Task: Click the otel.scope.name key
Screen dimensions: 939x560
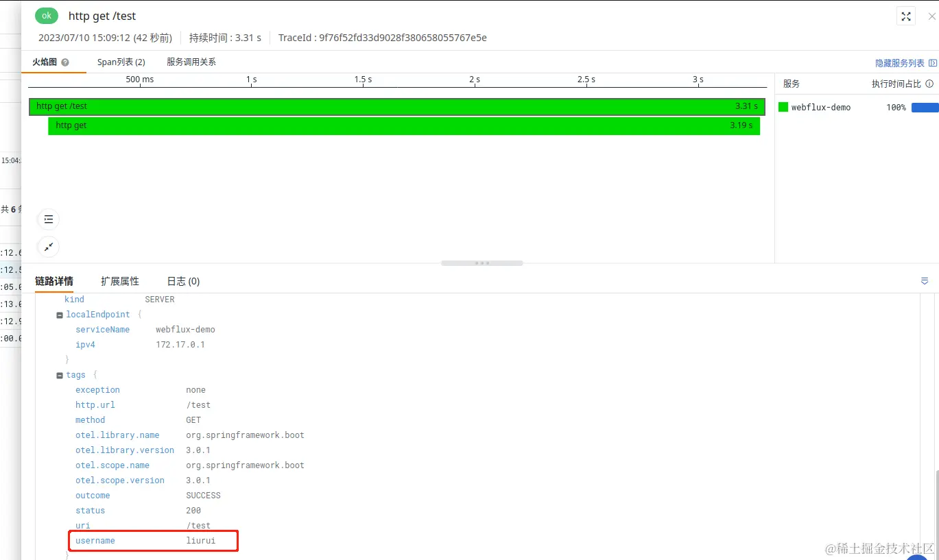Action: (x=112, y=465)
